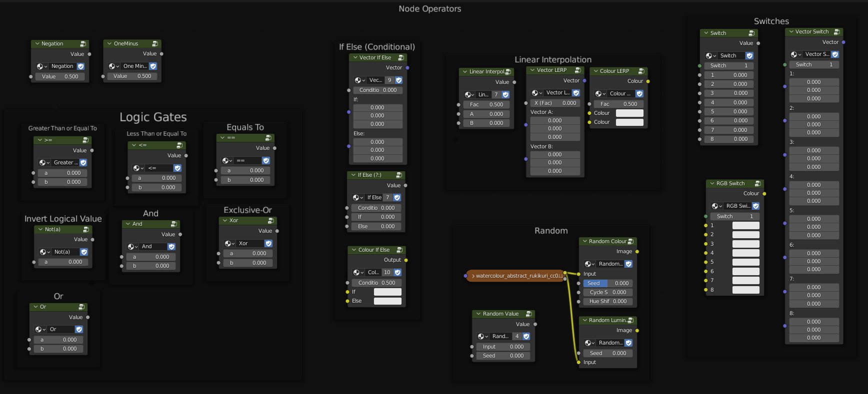This screenshot has width=868, height=394.
Task: Expand the collapsed watercolour_abstract image node
Action: tap(473, 276)
